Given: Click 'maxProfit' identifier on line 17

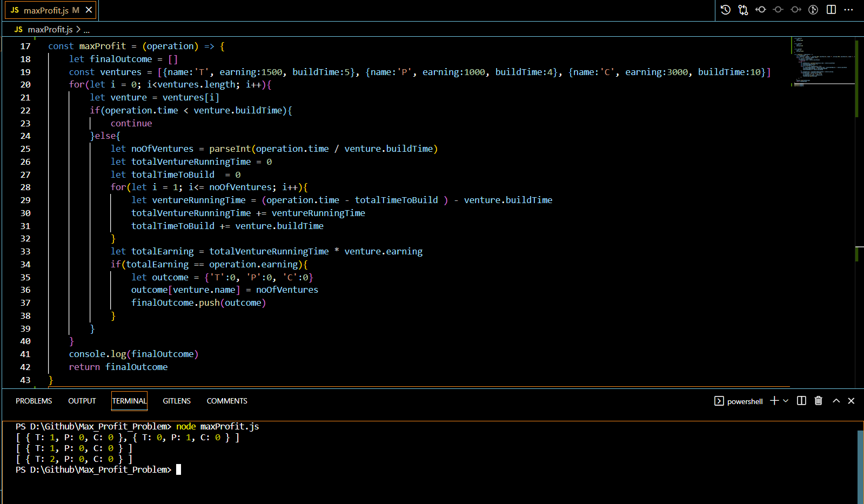Looking at the screenshot, I should [x=103, y=46].
